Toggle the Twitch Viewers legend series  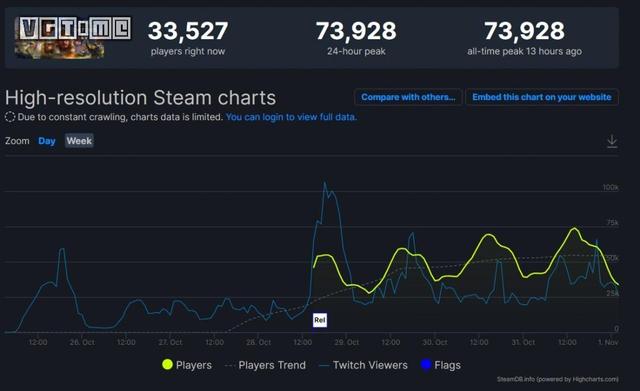pyautogui.click(x=364, y=365)
